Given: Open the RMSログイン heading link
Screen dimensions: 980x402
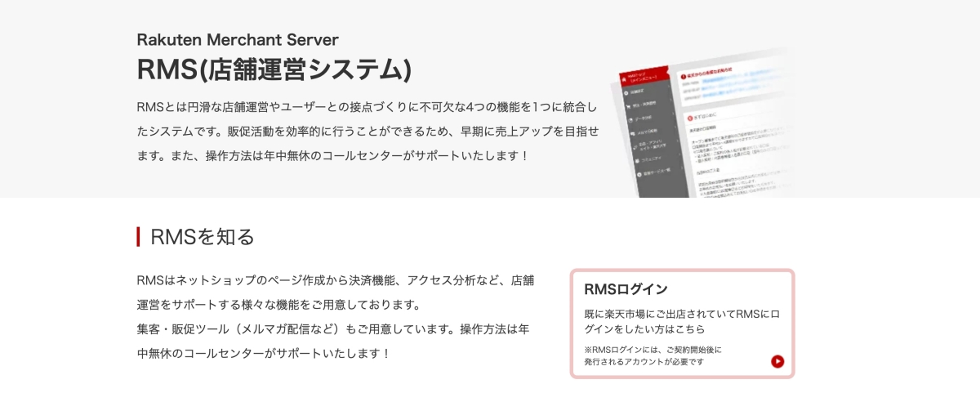Looking at the screenshot, I should [626, 289].
